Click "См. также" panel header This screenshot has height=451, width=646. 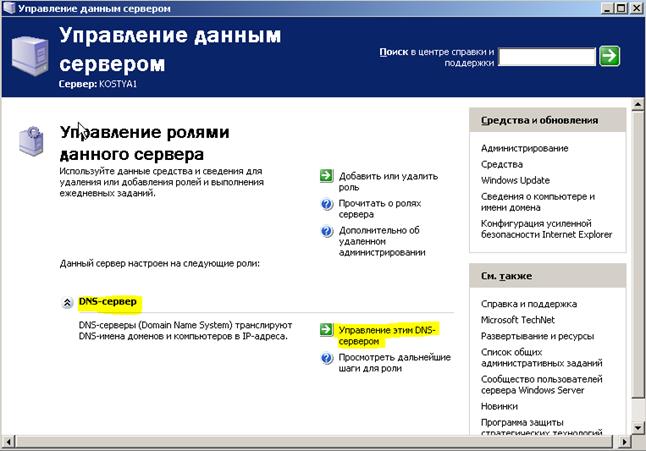[548, 276]
